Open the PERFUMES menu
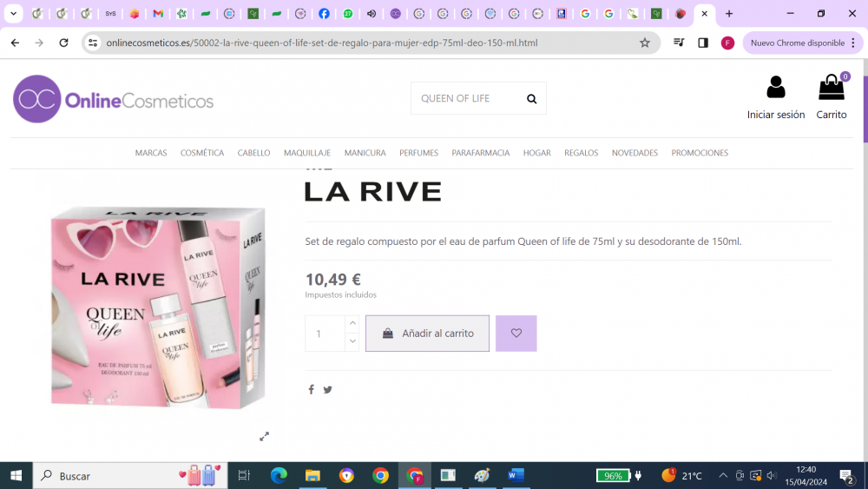Image resolution: width=868 pixels, height=489 pixels. [418, 153]
